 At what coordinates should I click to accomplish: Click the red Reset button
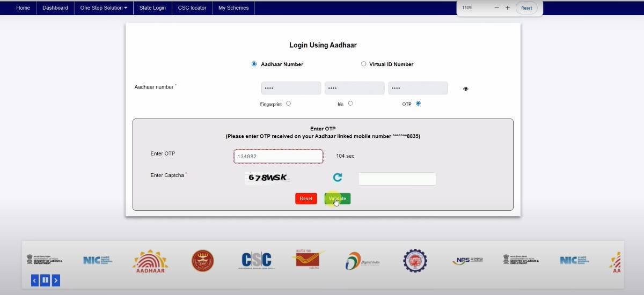click(306, 198)
